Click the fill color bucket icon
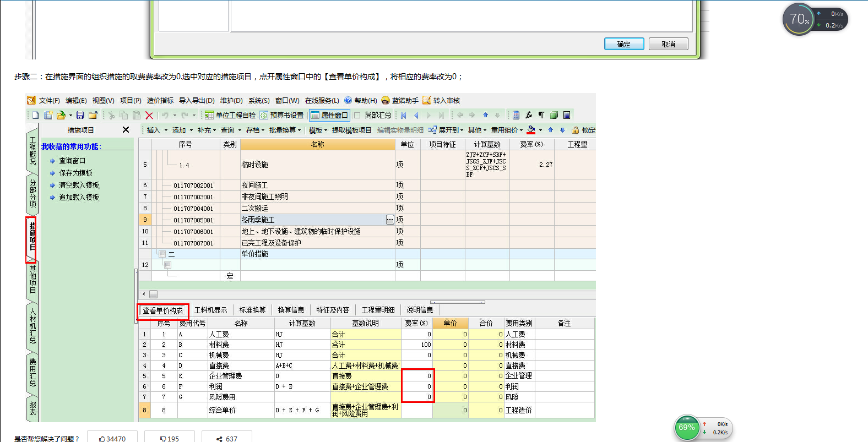 (531, 130)
